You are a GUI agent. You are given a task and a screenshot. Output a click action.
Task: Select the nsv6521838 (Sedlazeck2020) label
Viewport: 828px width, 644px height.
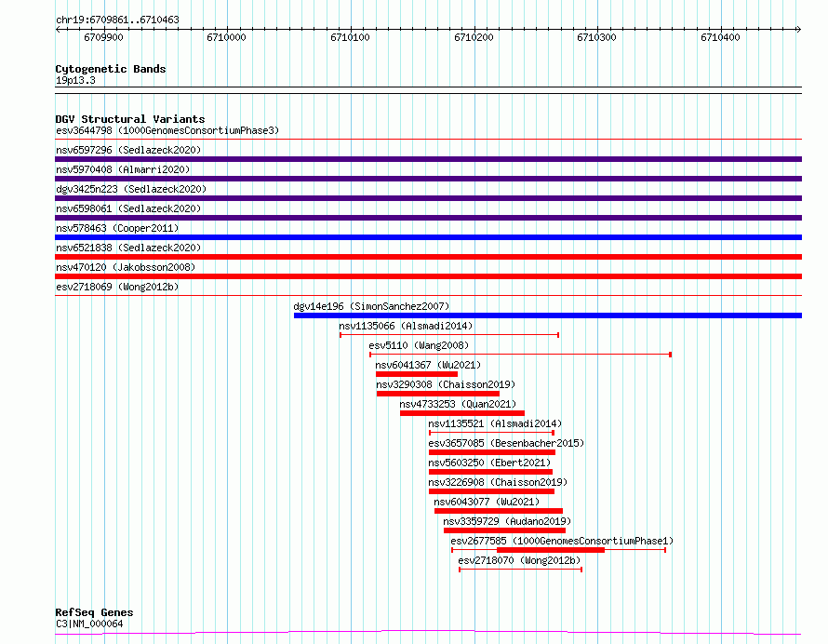128,248
